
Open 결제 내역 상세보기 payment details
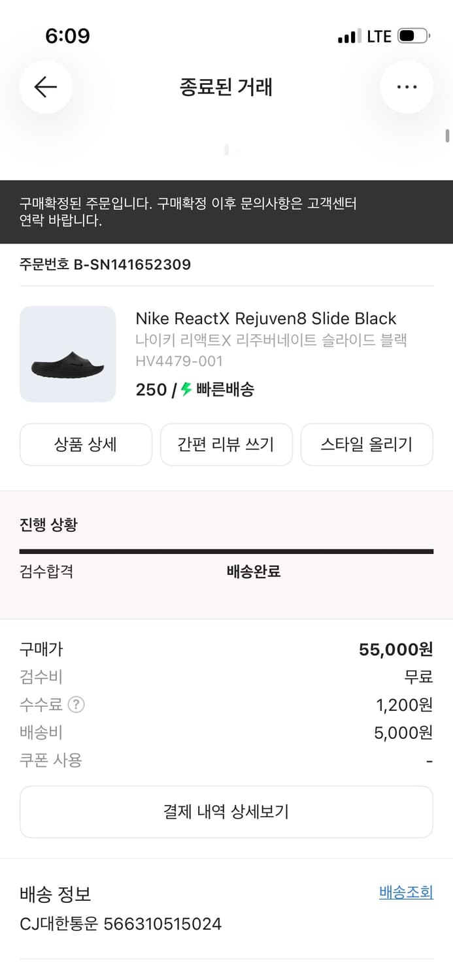[x=226, y=812]
